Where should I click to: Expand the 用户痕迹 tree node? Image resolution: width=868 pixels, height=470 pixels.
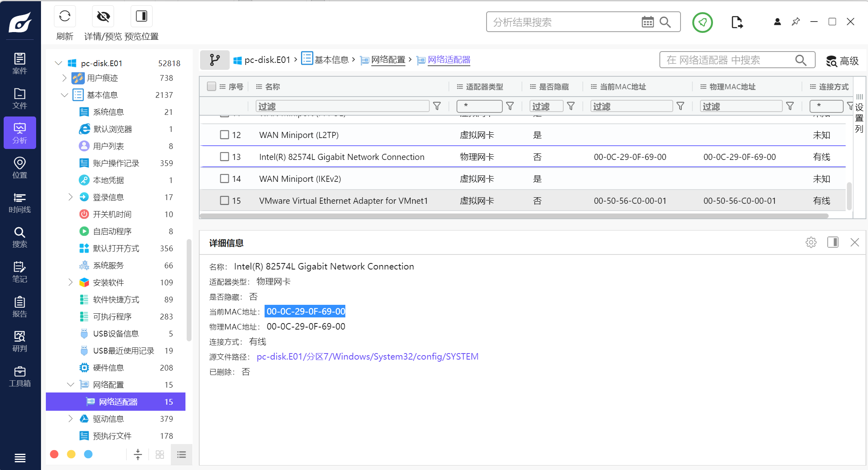click(64, 78)
